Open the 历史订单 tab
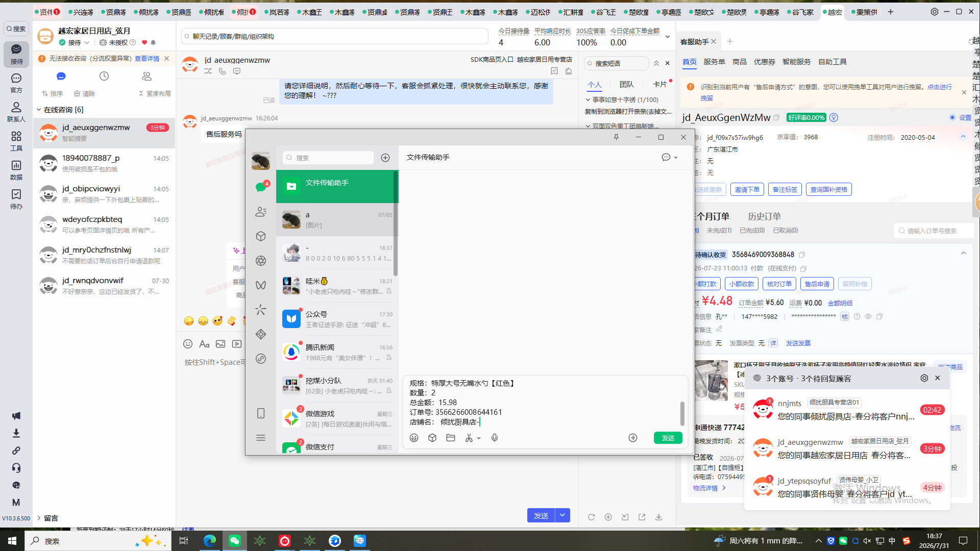This screenshot has width=980, height=551. 764,216
